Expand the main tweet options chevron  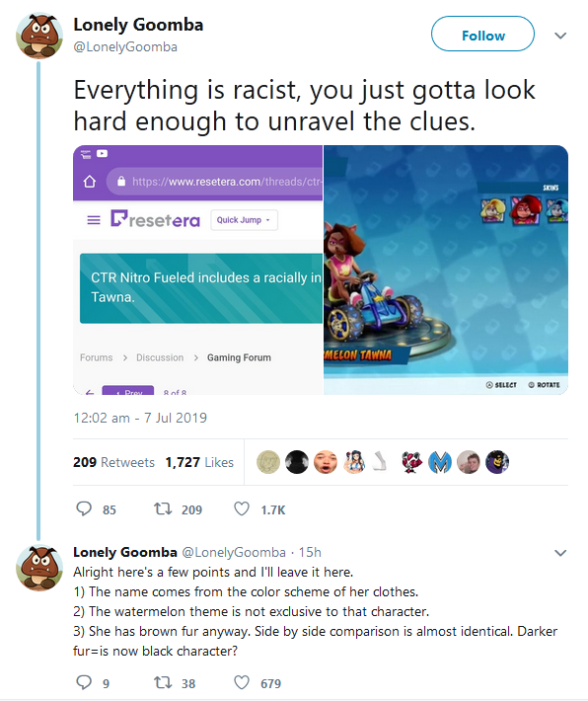coord(560,36)
